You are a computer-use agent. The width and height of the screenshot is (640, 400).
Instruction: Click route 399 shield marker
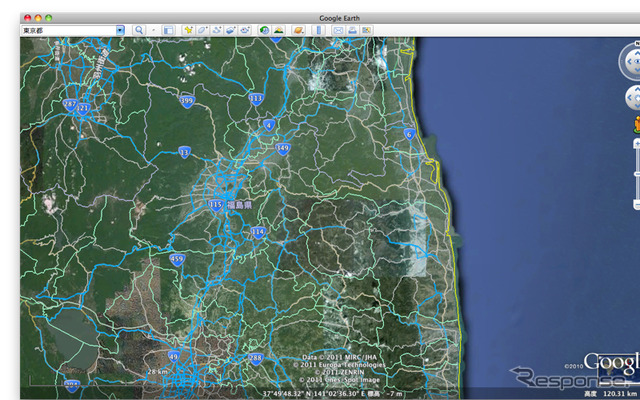(x=187, y=100)
